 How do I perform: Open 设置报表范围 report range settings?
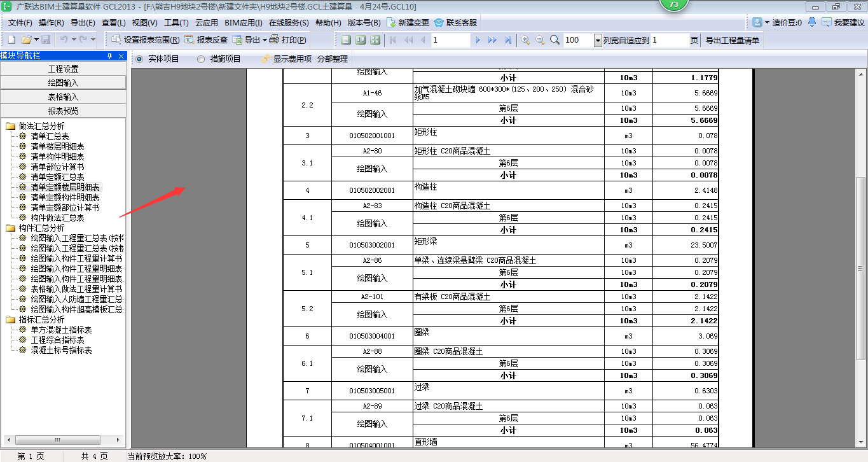(146, 39)
